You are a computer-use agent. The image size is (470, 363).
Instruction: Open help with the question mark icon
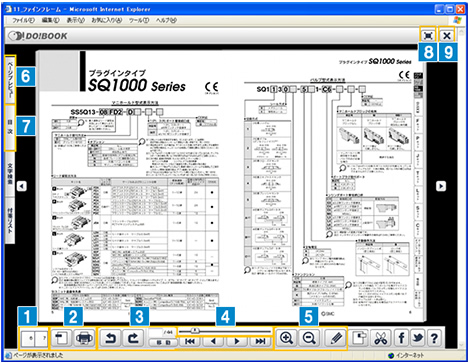(434, 338)
